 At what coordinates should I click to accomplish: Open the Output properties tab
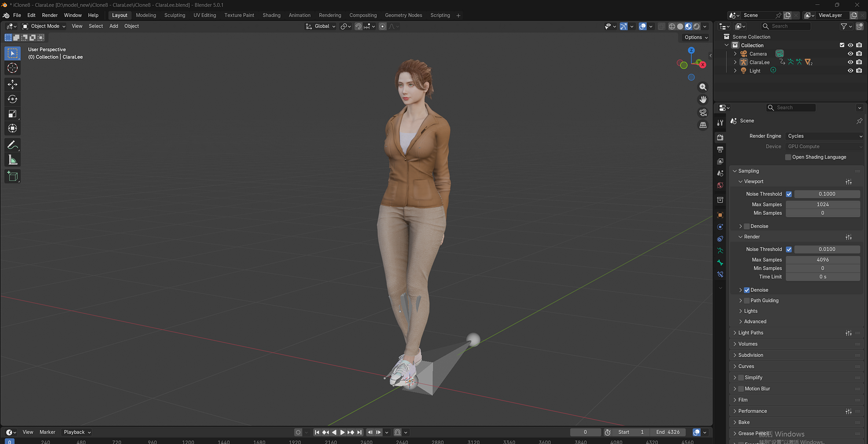point(720,149)
